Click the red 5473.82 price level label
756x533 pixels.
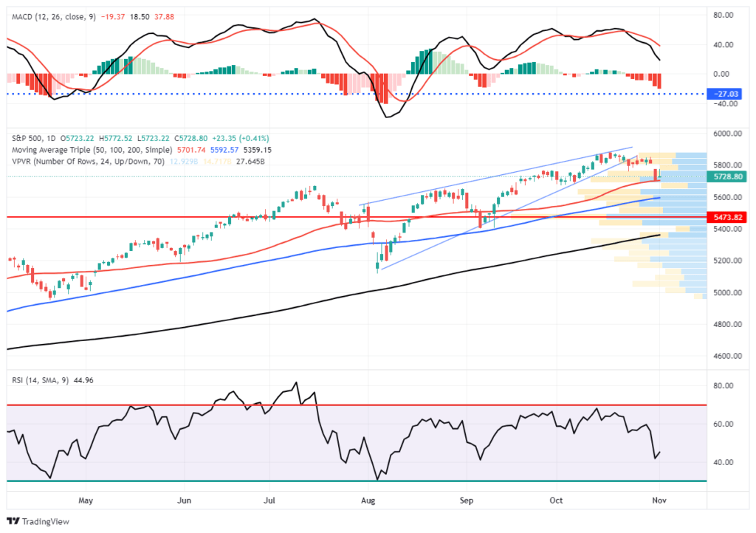(x=726, y=217)
